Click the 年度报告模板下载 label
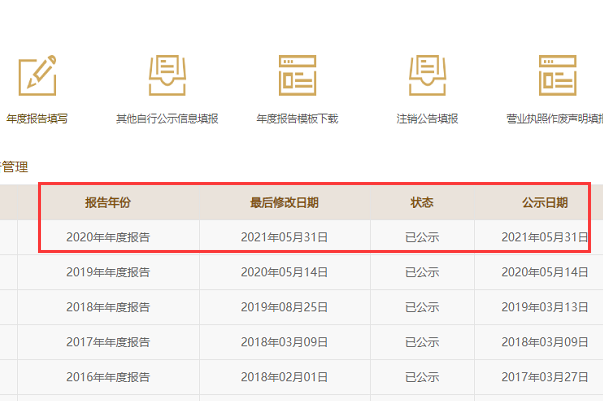Viewport: 603px width, 401px height. coord(297,119)
